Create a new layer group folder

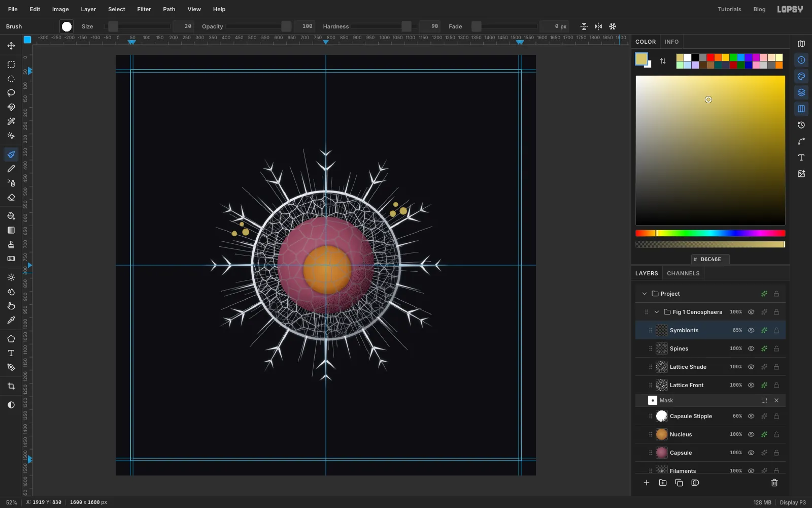663,483
